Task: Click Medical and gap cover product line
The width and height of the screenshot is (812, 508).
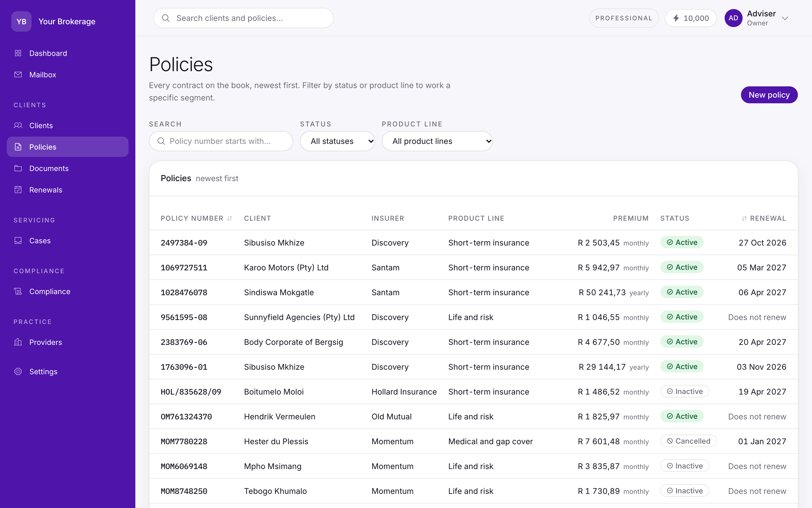Action: (x=490, y=441)
